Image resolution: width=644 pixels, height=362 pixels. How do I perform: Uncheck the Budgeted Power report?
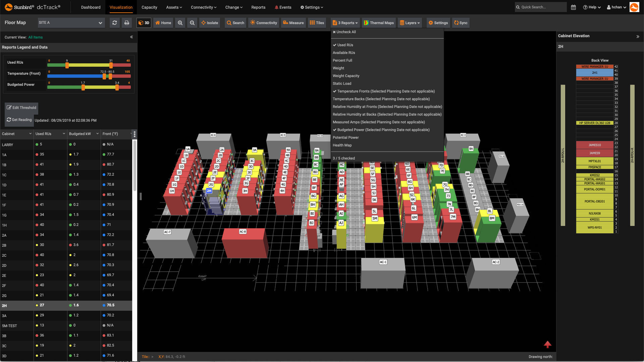coord(381,130)
